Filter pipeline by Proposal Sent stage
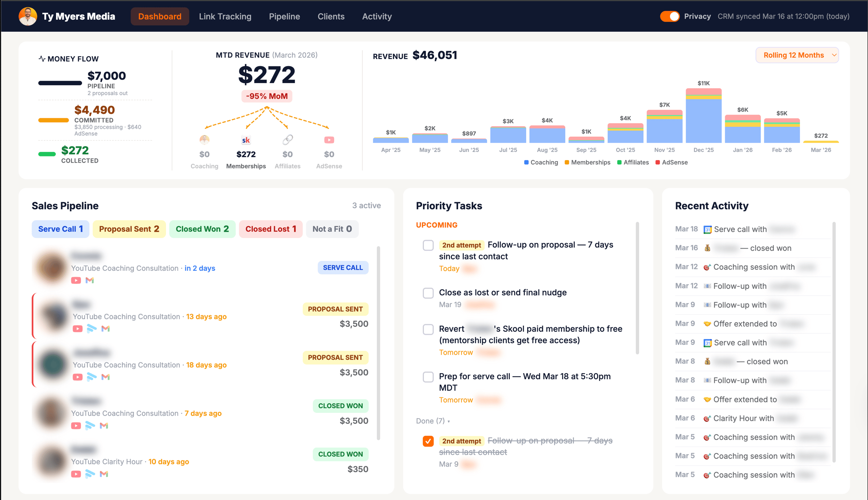This screenshot has height=500, width=868. (129, 229)
